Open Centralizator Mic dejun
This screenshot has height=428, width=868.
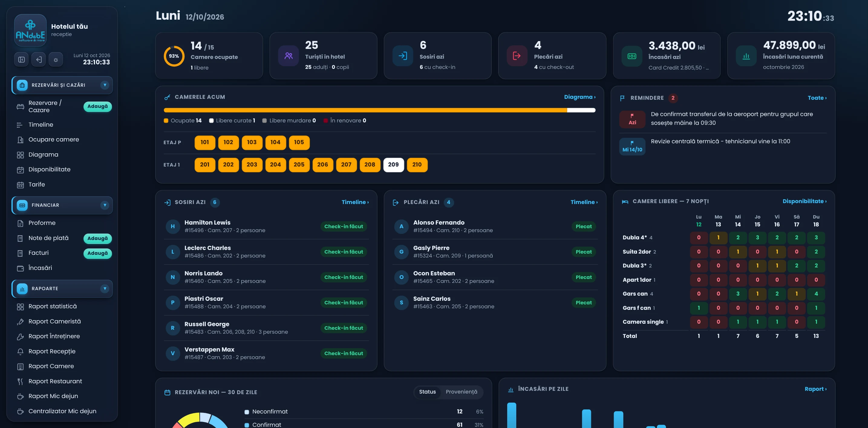(62, 411)
